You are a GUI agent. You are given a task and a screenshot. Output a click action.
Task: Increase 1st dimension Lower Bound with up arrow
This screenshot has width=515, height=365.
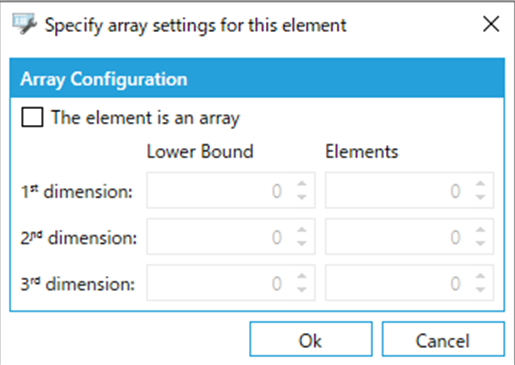pos(302,184)
